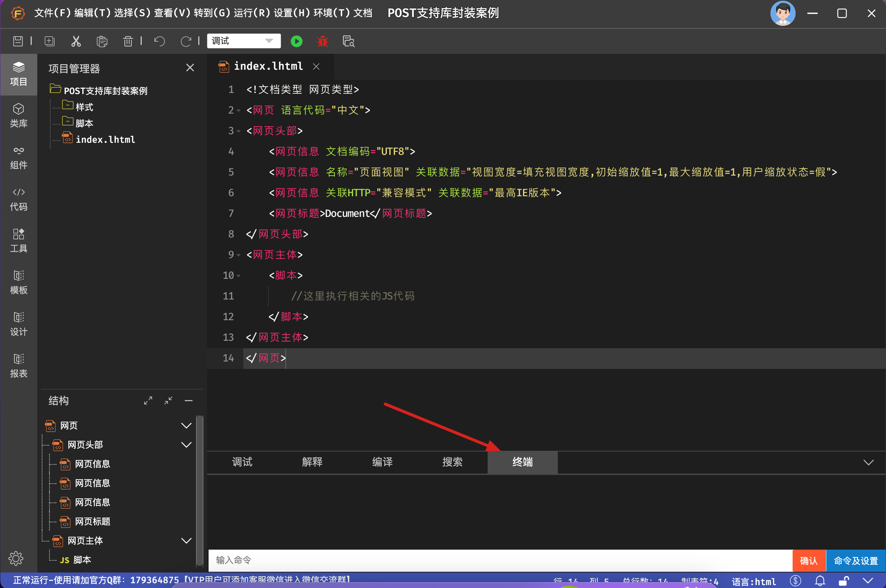Close the 项目管理器 panel
This screenshot has height=588, width=886.
coord(190,68)
